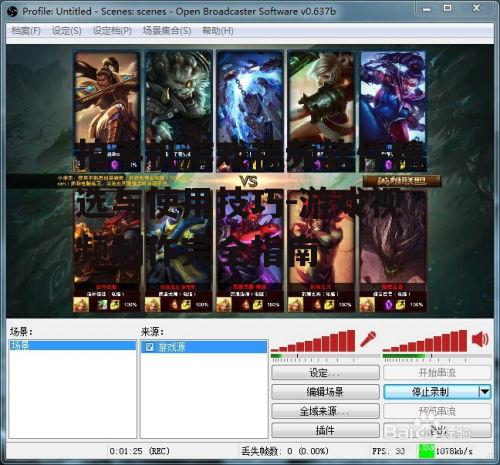
Task: Click the 插件 button
Action: (x=325, y=430)
